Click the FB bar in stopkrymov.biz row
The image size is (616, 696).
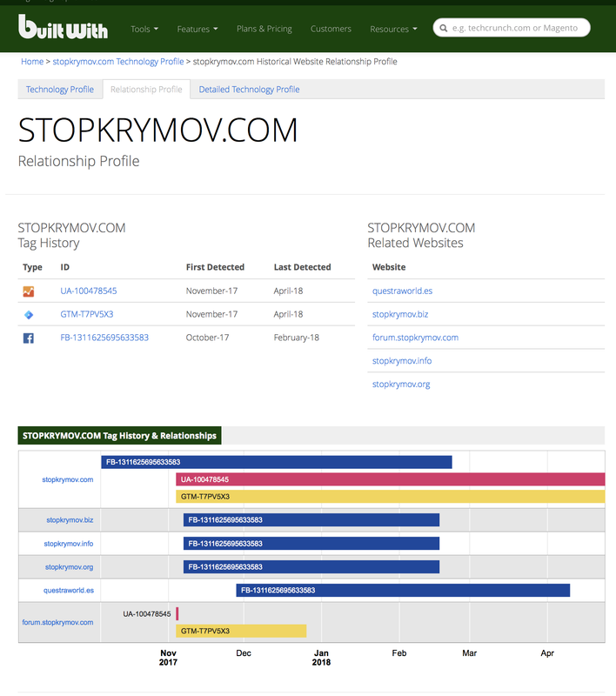click(311, 519)
